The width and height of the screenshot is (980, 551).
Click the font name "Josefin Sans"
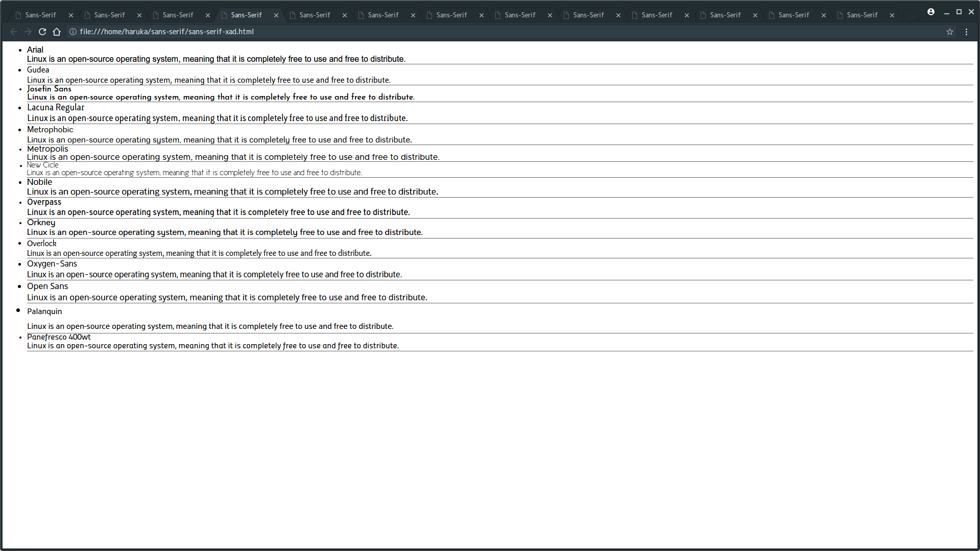(49, 89)
